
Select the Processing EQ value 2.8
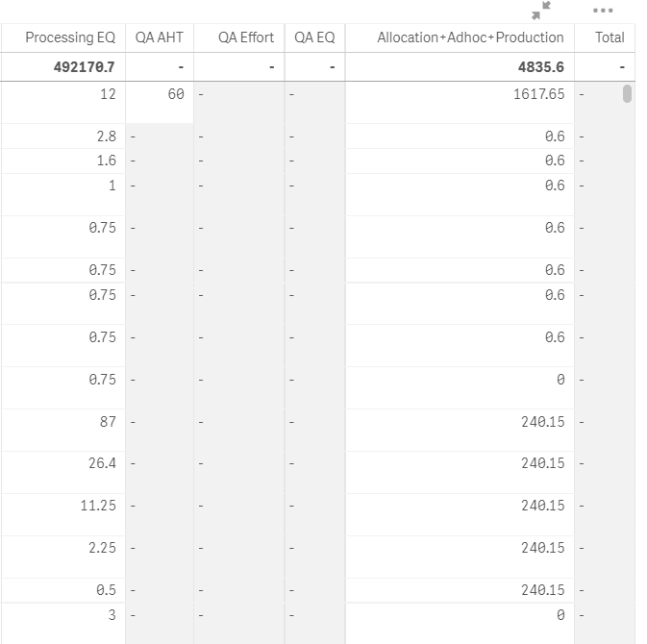pyautogui.click(x=106, y=136)
